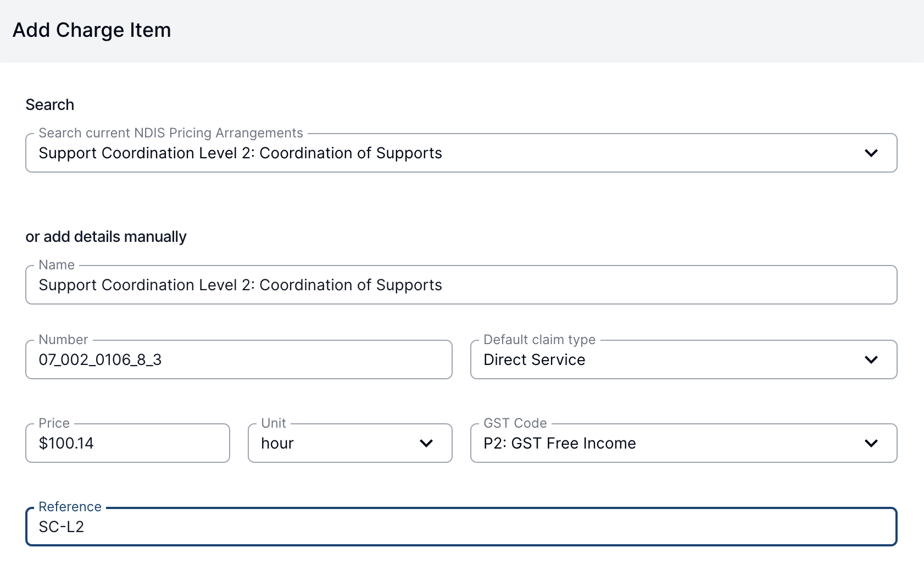Expand the Default claim type dropdown
Viewport: 924px width, 564px height.
684,360
